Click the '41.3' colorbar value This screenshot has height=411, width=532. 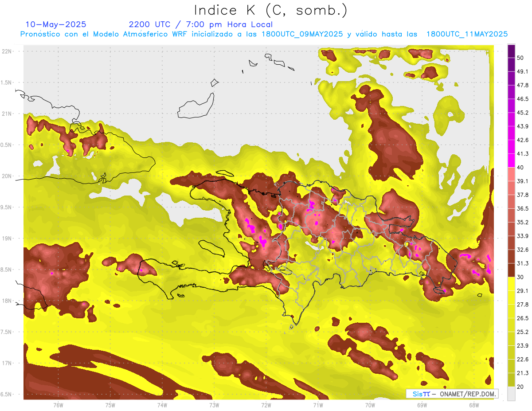522,154
